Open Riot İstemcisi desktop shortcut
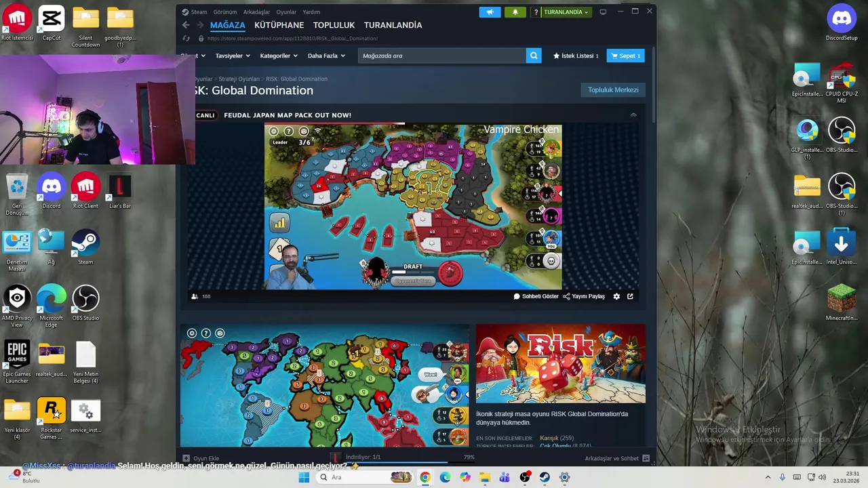 point(17,24)
